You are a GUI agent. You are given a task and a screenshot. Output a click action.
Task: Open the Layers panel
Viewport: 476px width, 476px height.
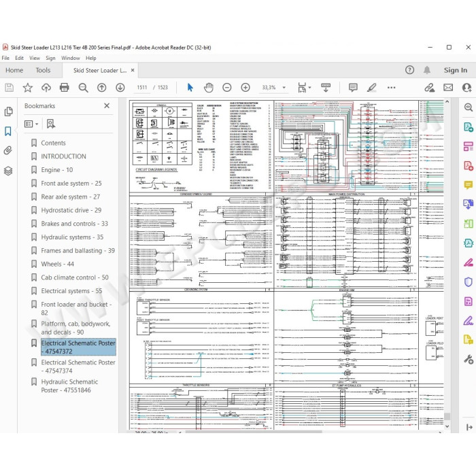coord(8,171)
